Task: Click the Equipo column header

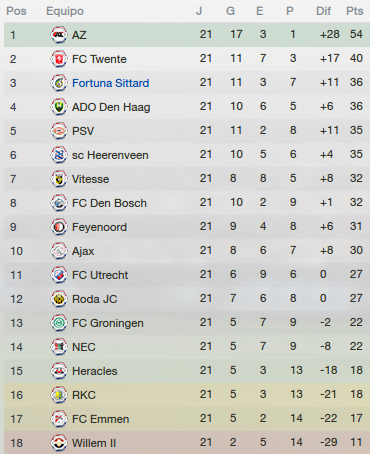Action: pyautogui.click(x=65, y=11)
